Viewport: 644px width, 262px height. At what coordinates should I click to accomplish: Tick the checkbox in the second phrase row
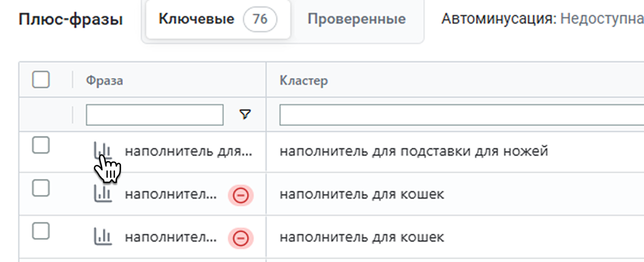(x=41, y=188)
